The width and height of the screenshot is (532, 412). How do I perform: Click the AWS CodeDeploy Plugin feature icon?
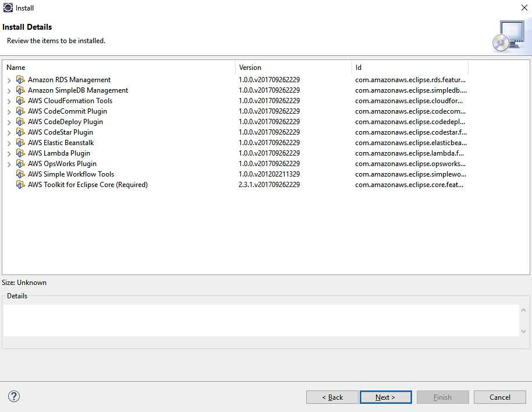(20, 122)
